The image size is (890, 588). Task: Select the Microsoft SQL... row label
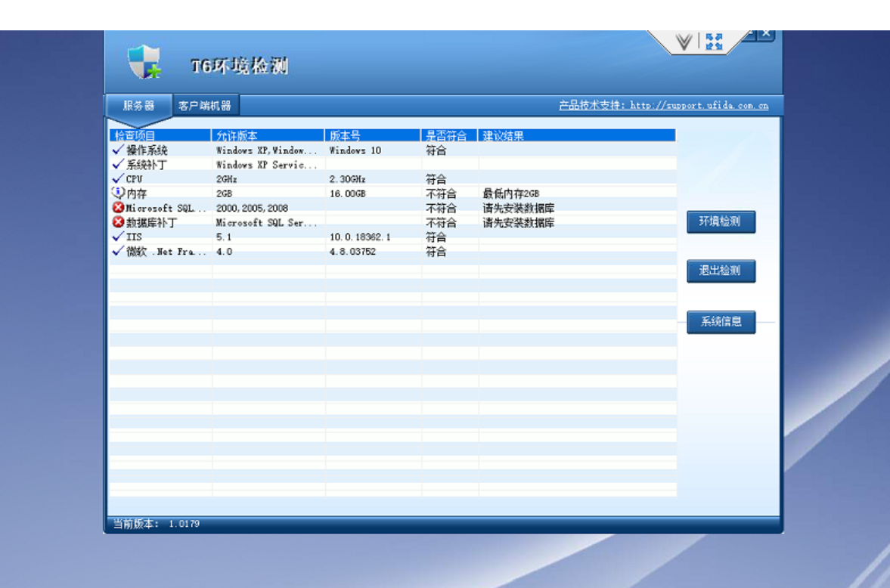click(x=166, y=209)
